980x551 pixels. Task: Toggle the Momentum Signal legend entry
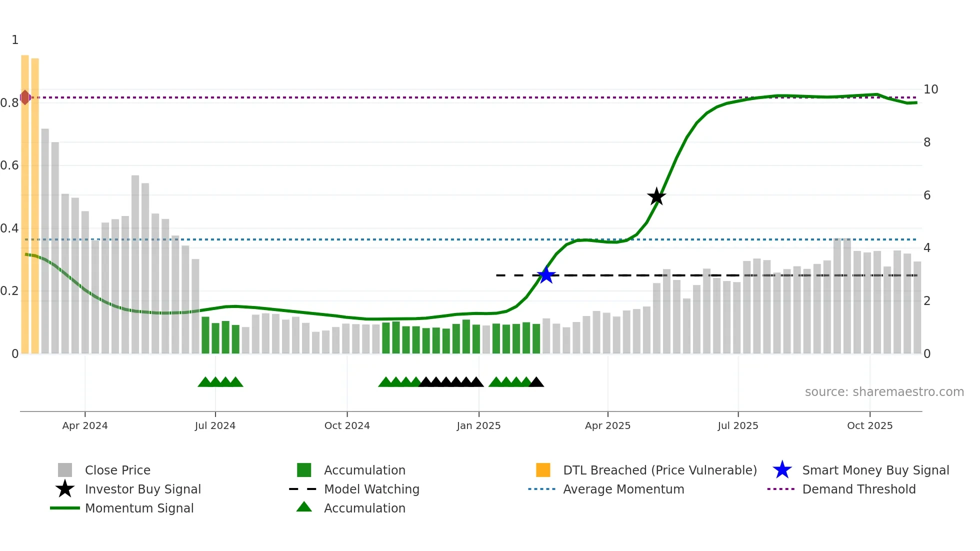(x=139, y=508)
